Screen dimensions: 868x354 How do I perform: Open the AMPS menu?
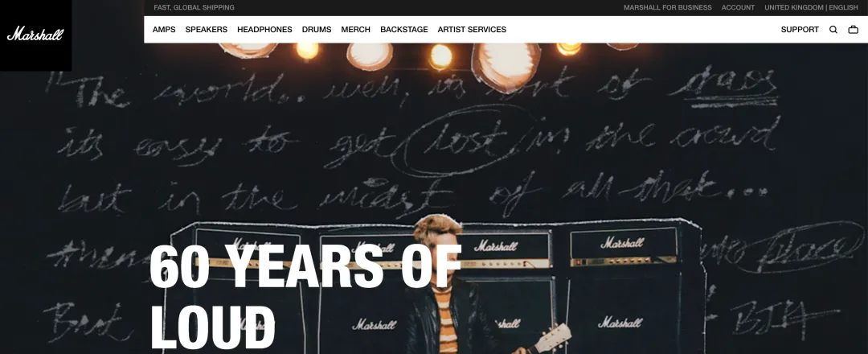point(164,29)
